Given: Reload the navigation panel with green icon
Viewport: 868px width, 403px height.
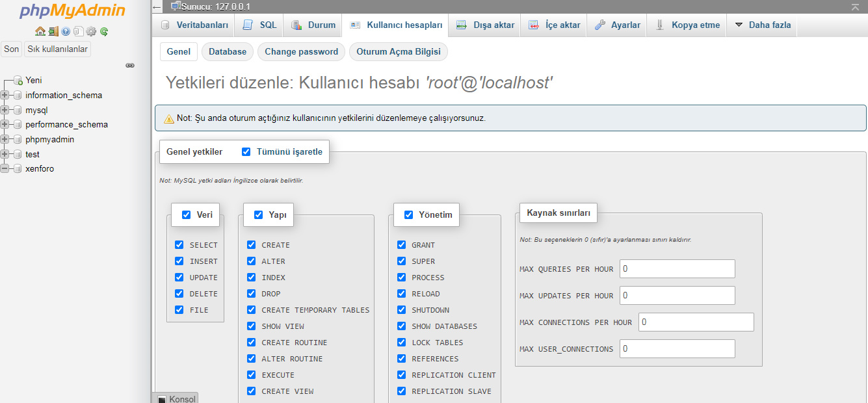Looking at the screenshot, I should [x=104, y=31].
